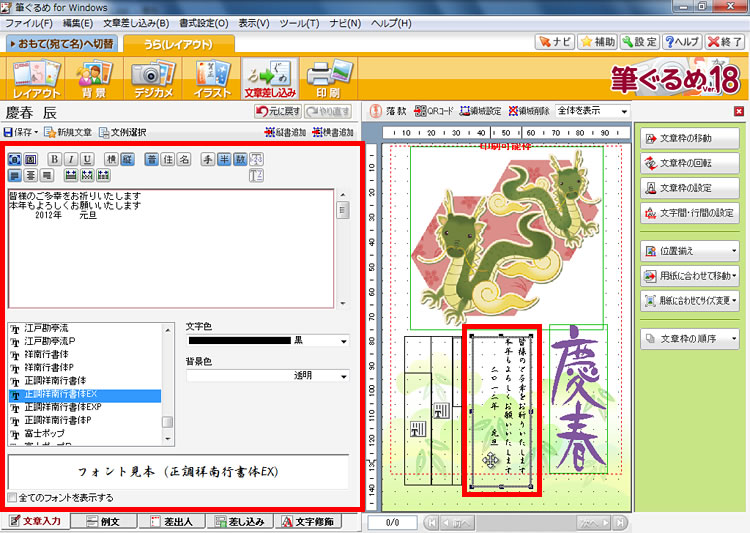Click 文章枠の設定 button
This screenshot has height=533, width=750.
[x=690, y=188]
